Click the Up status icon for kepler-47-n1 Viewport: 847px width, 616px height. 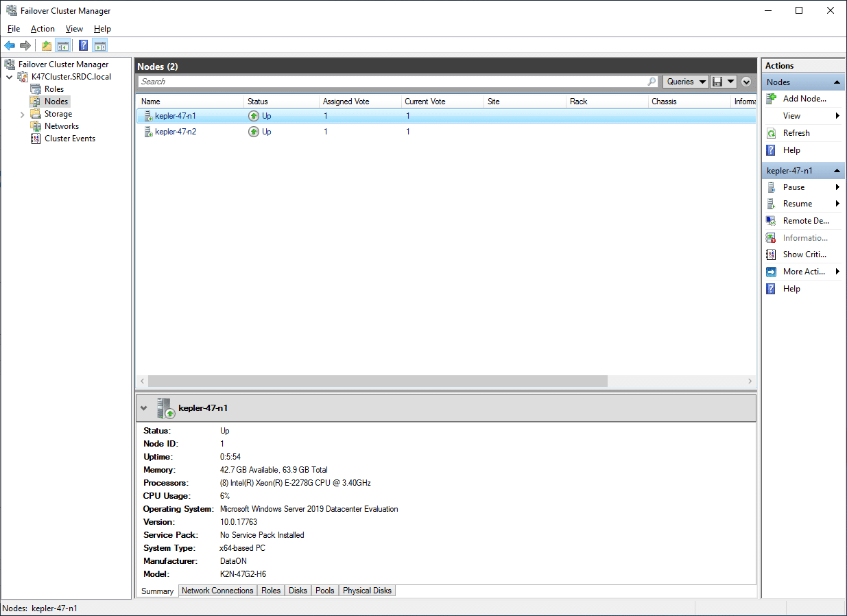(x=254, y=116)
